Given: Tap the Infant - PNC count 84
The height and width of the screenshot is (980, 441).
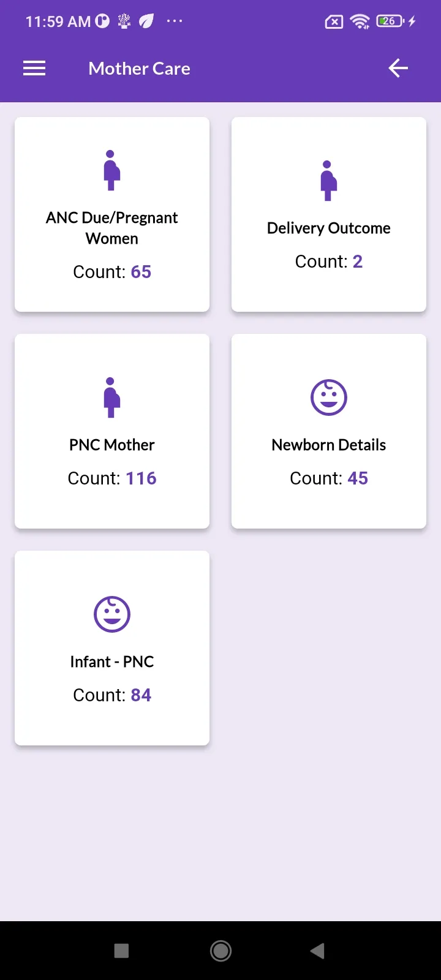Looking at the screenshot, I should (141, 695).
